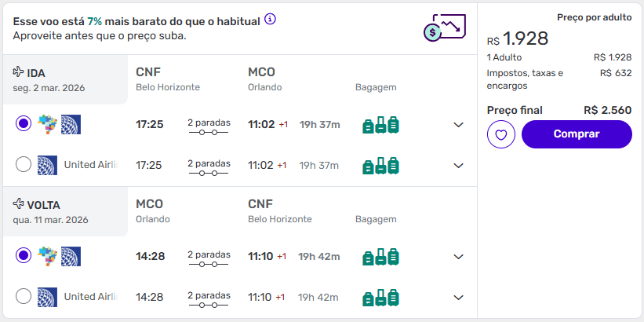The width and height of the screenshot is (644, 322).
Task: Expand details of first outbound flight
Action: (x=459, y=125)
